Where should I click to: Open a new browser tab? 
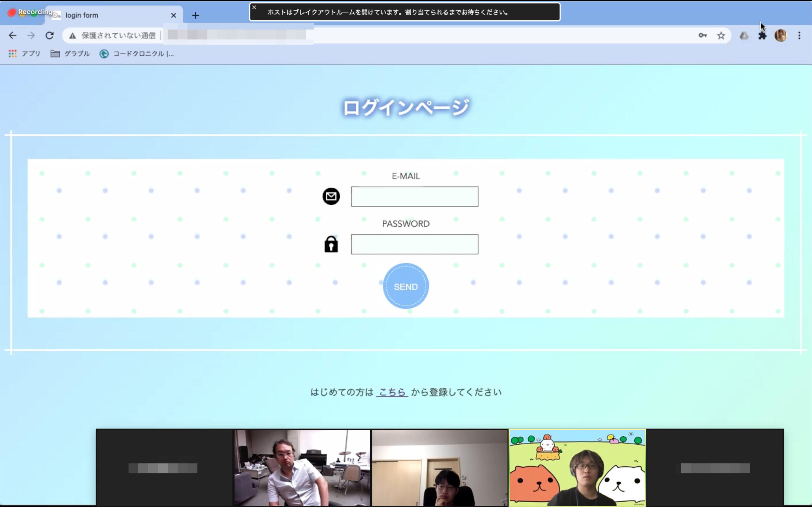(x=195, y=16)
